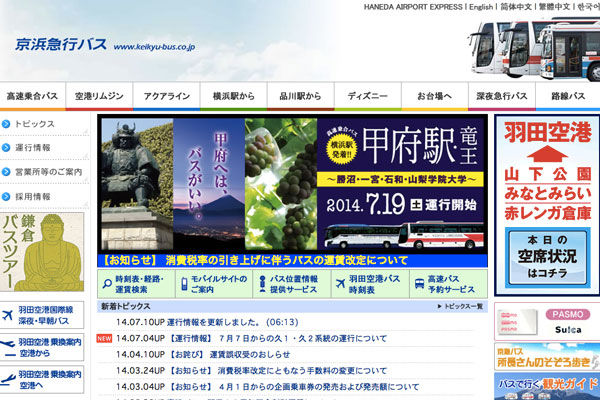The width and height of the screenshot is (600, 400).
Task: Open the 高速乗合バス tab
Action: tap(33, 96)
